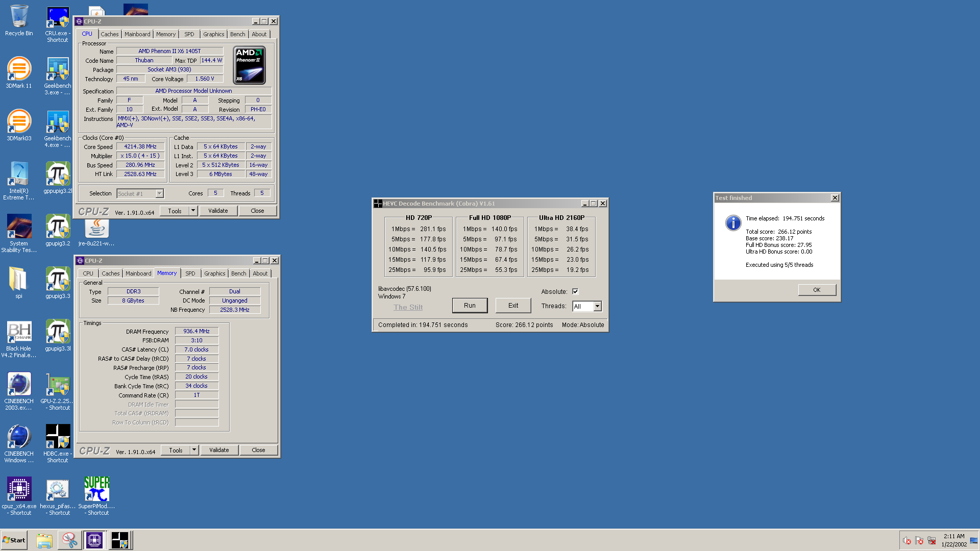Image resolution: width=980 pixels, height=551 pixels.
Task: Expand Tools dropdown arrow in bottom CPU-Z
Action: [194, 450]
